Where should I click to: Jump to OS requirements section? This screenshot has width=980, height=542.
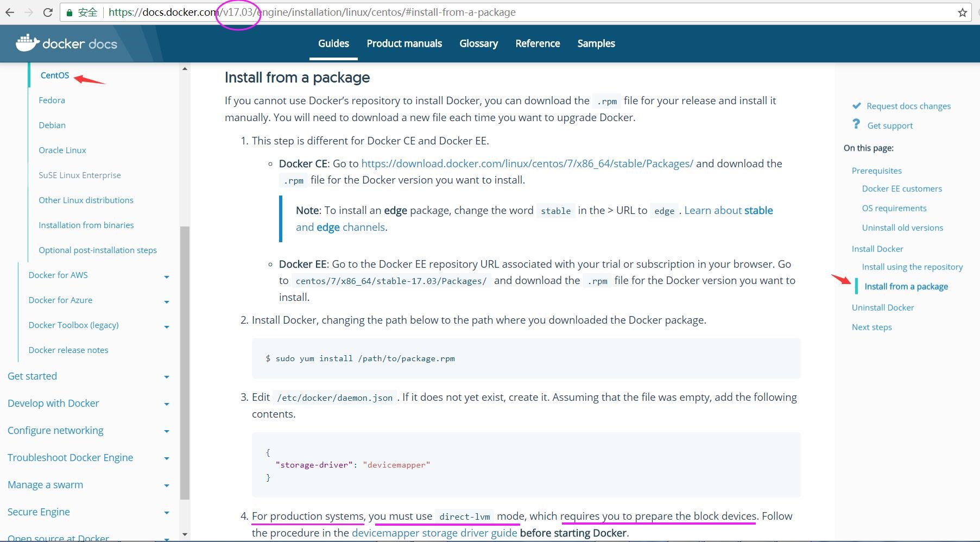894,209
